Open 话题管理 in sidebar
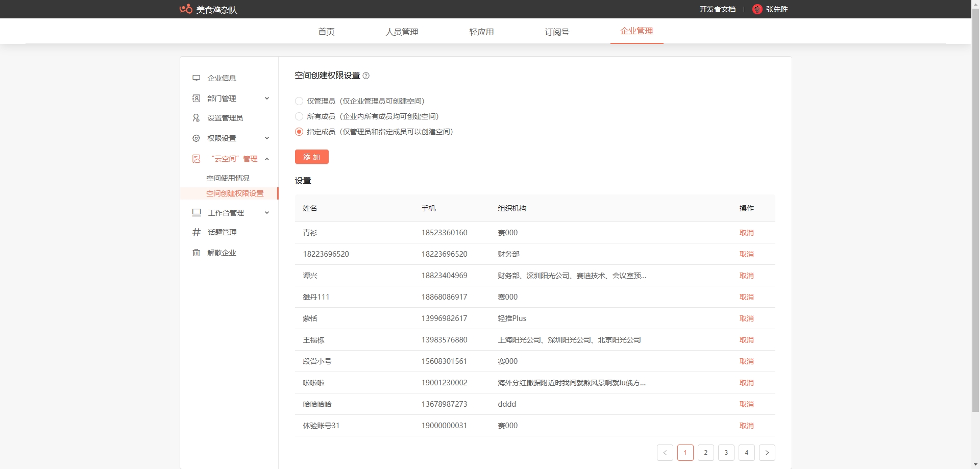Viewport: 980px width, 469px height. click(222, 232)
